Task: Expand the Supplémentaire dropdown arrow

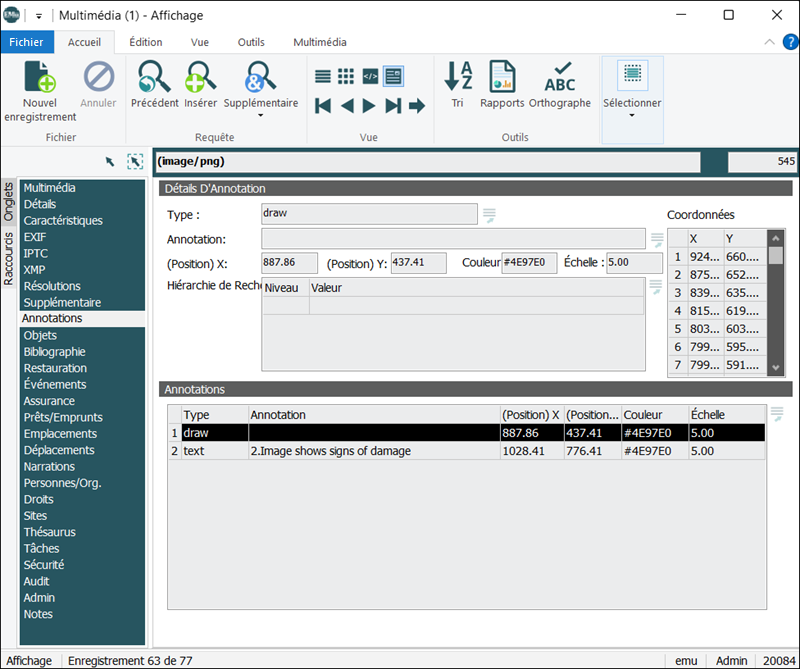Action: coord(261,115)
